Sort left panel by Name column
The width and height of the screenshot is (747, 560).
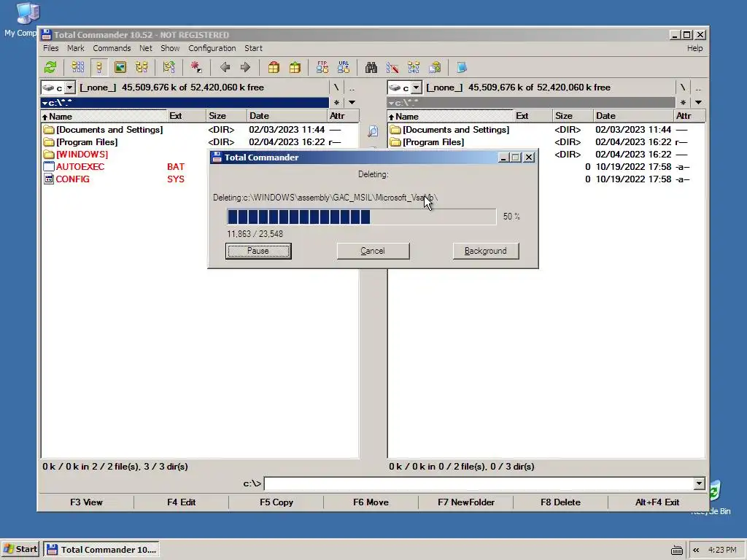[x=104, y=116]
